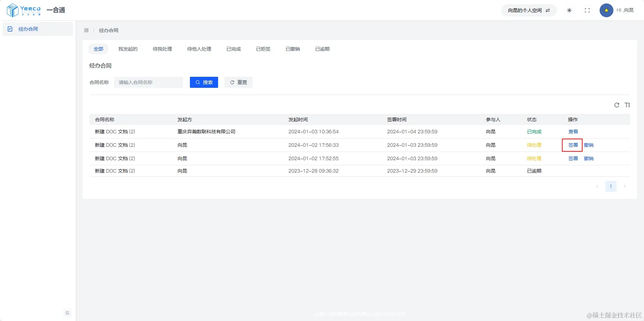644x321 pixels.
Task: Click the 经办合同 breadcrumb text
Action: click(109, 30)
